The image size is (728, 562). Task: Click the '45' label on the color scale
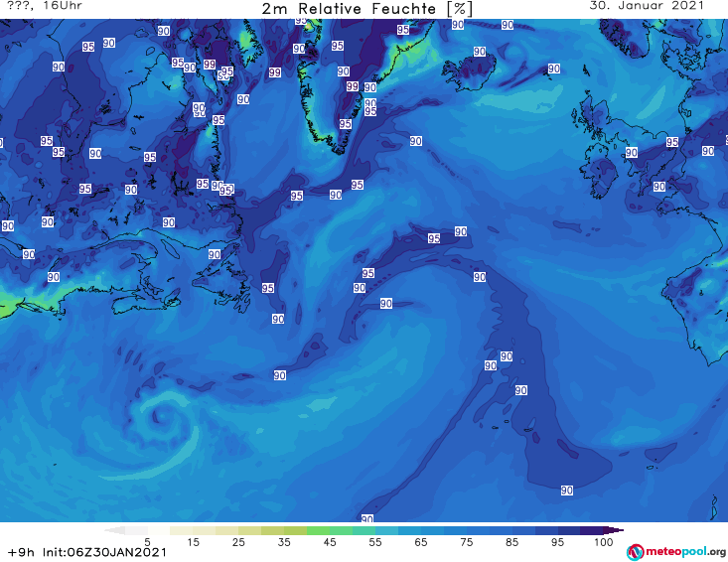[330, 541]
